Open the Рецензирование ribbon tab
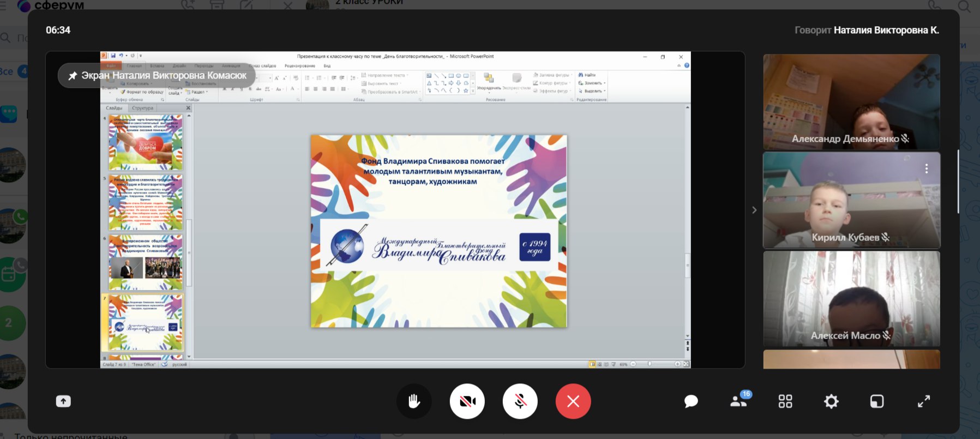Viewport: 980px width, 439px height. pyautogui.click(x=300, y=66)
